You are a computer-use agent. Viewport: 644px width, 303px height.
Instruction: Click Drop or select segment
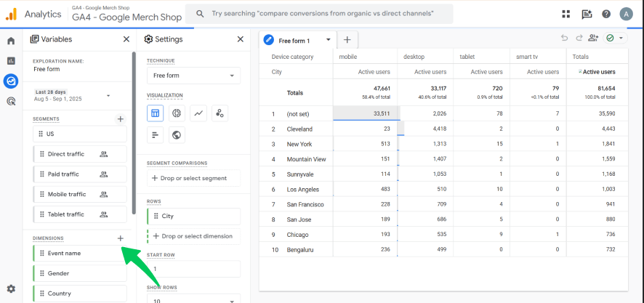tap(193, 178)
